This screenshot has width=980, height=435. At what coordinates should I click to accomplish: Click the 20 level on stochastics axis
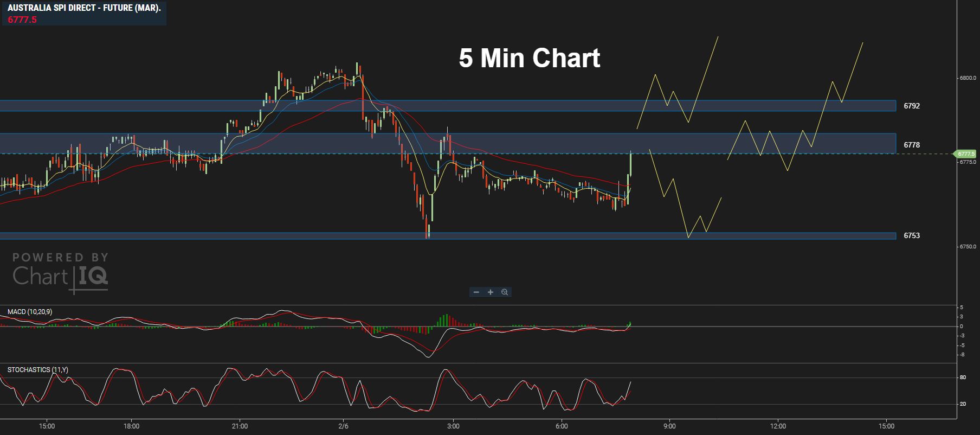tap(963, 404)
